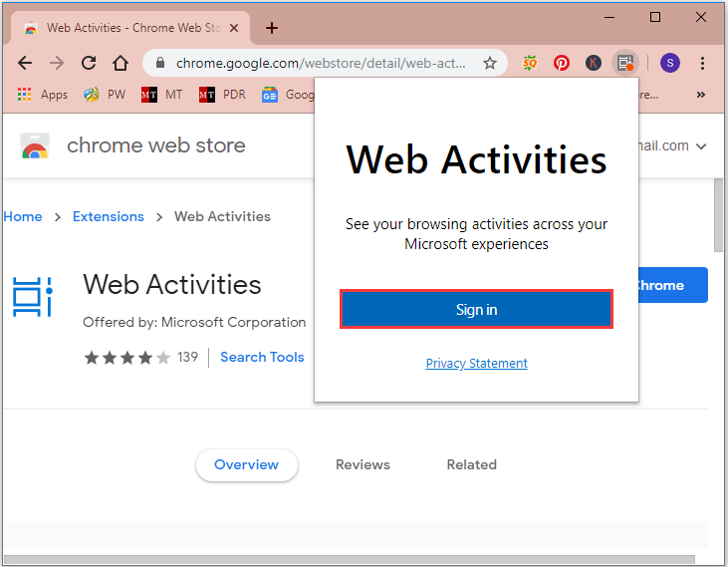Go to the Extensions breadcrumb link

[109, 216]
